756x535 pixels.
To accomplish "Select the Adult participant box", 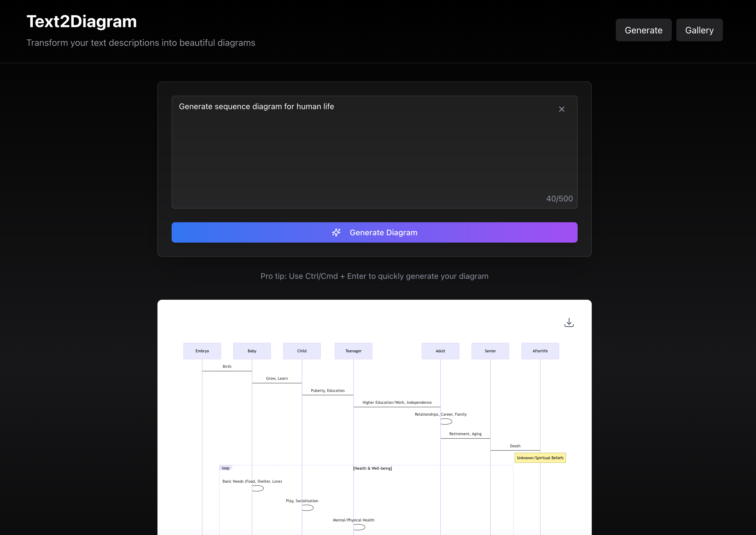I will tap(440, 351).
